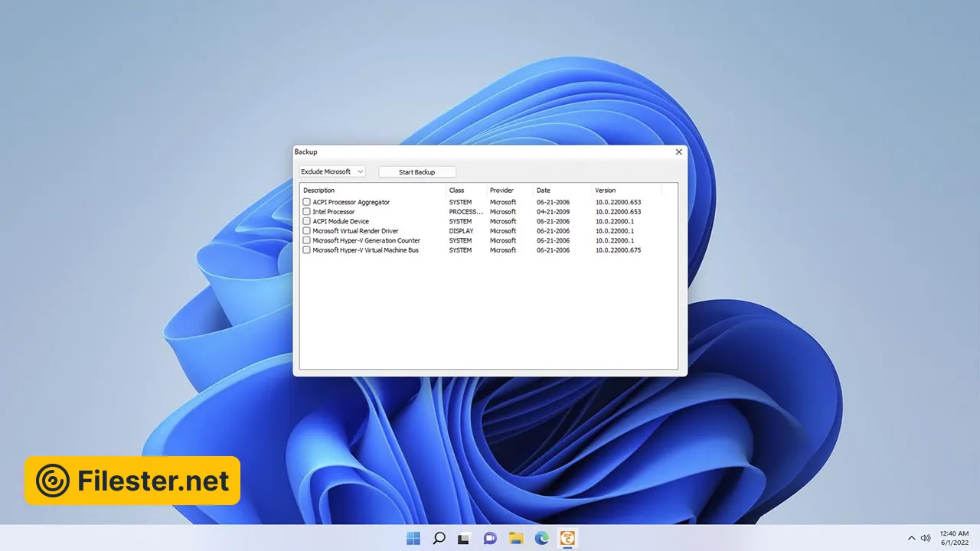This screenshot has width=980, height=551.
Task: Show hidden icons in the system tray
Action: [x=911, y=538]
